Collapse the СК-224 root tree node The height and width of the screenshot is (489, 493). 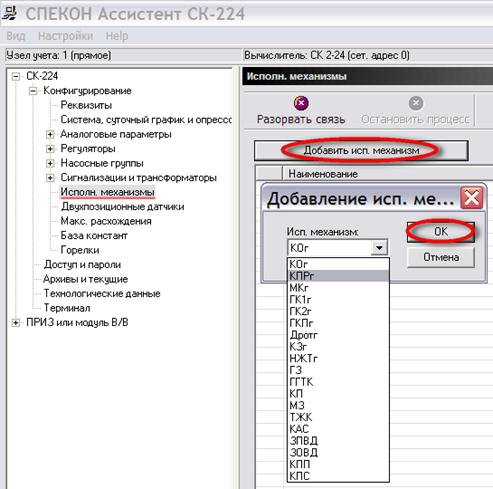[x=15, y=76]
